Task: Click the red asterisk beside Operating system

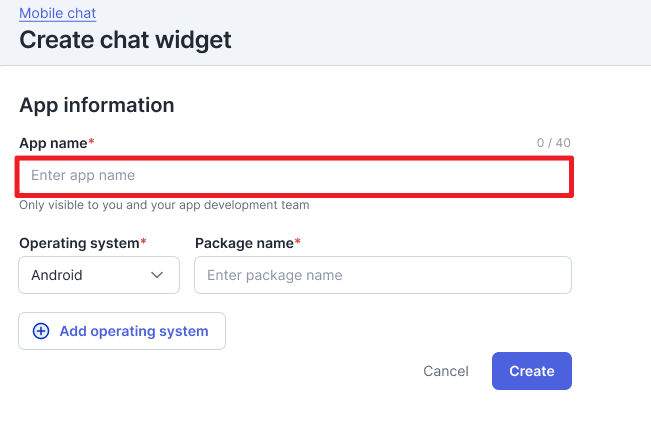Action: (143, 243)
